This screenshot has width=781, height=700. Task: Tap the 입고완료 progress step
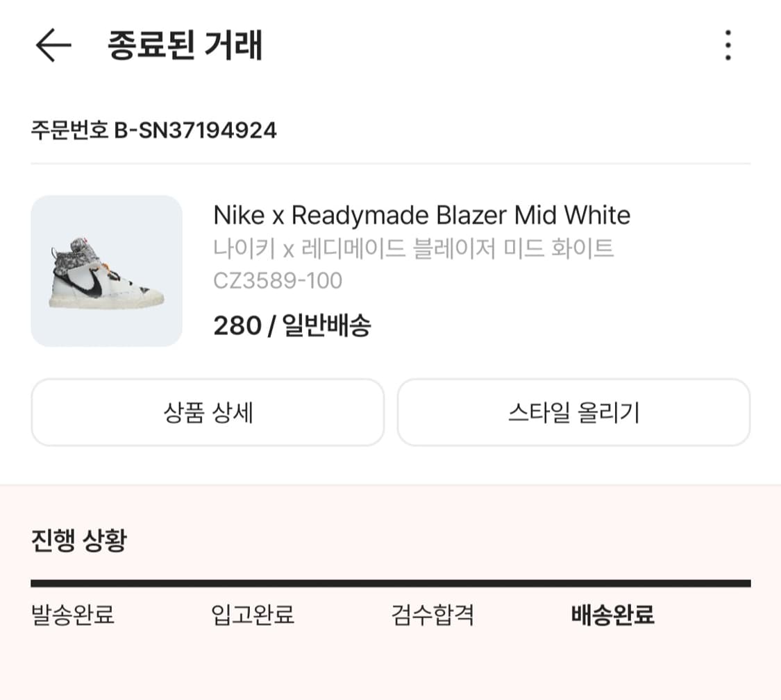tap(253, 615)
